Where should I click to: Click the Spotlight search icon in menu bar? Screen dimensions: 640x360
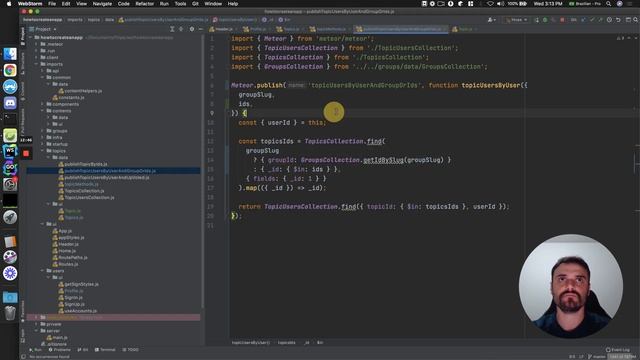pyautogui.click(x=609, y=4)
